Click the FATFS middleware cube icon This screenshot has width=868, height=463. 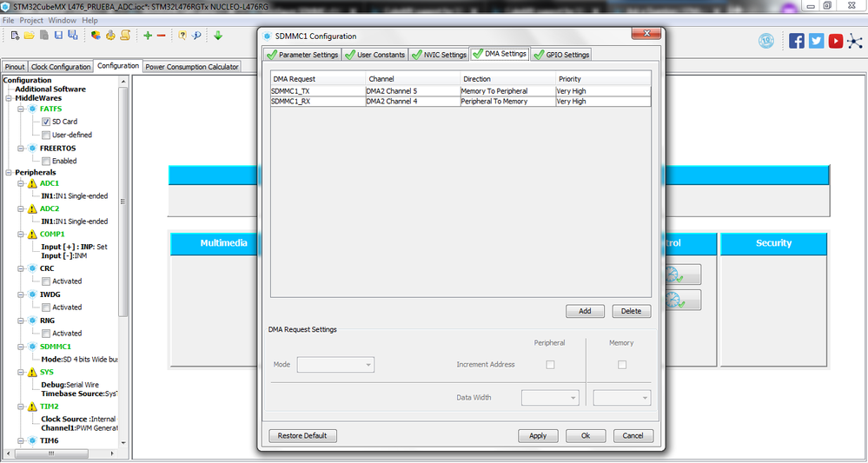tap(33, 109)
